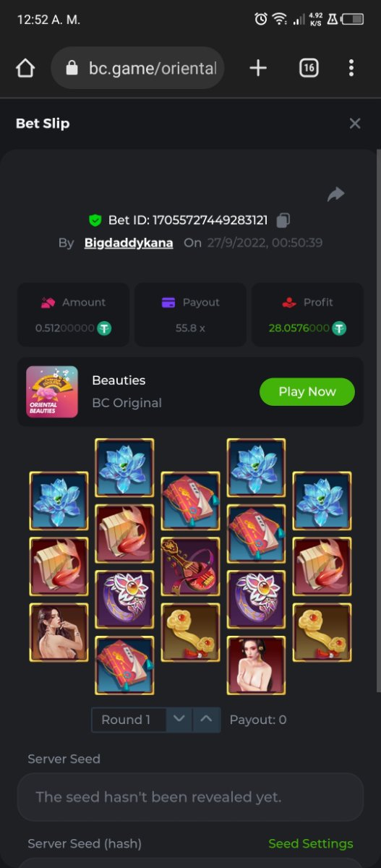The height and width of the screenshot is (868, 381).
Task: Go to previous round with up chevron
Action: (207, 720)
